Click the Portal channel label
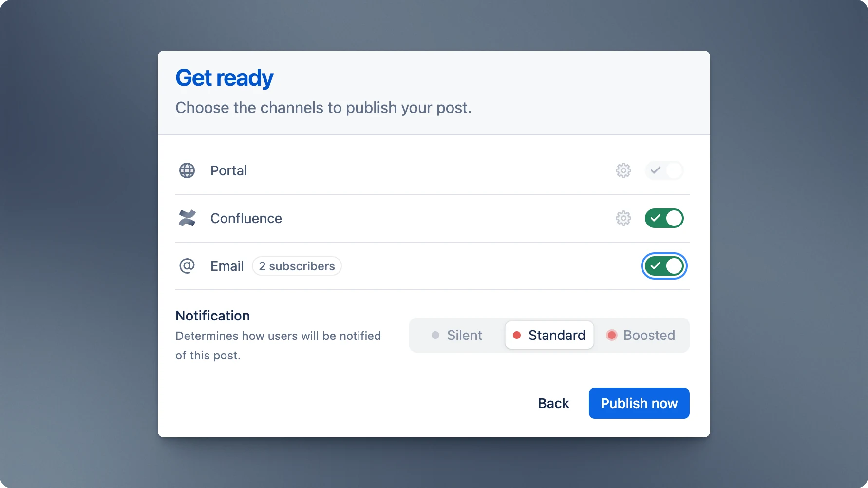Screen dimensions: 868x488 click(x=228, y=170)
